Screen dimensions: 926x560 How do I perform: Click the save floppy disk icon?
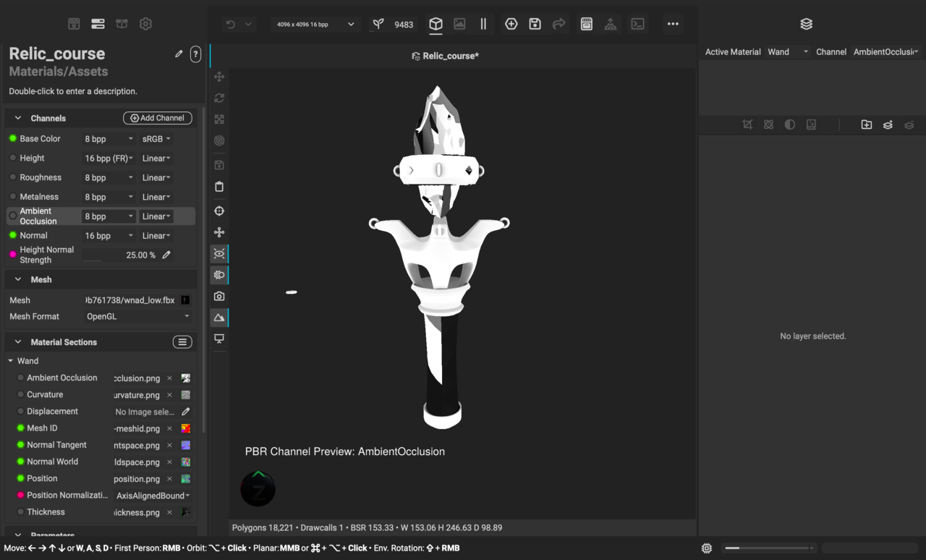coord(535,24)
